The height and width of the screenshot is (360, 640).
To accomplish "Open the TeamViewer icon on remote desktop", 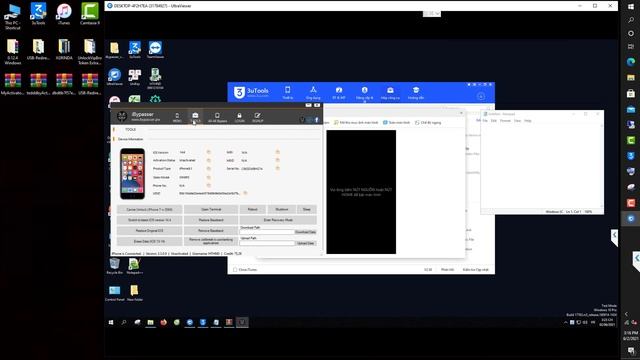I will point(155,50).
